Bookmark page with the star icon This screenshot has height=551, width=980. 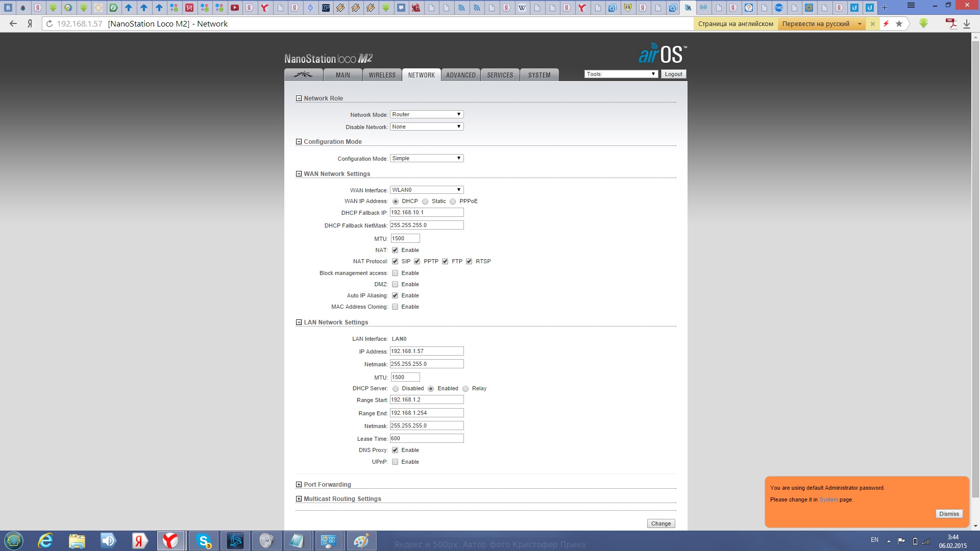899,23
